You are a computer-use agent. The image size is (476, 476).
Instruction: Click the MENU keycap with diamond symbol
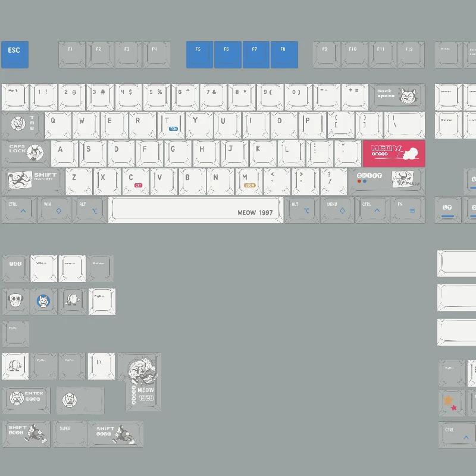337,210
